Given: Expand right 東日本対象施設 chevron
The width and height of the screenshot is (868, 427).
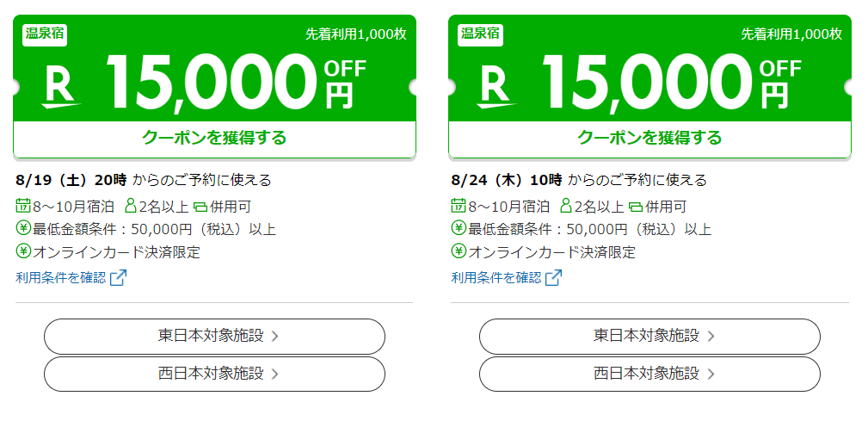Looking at the screenshot, I should tap(711, 337).
